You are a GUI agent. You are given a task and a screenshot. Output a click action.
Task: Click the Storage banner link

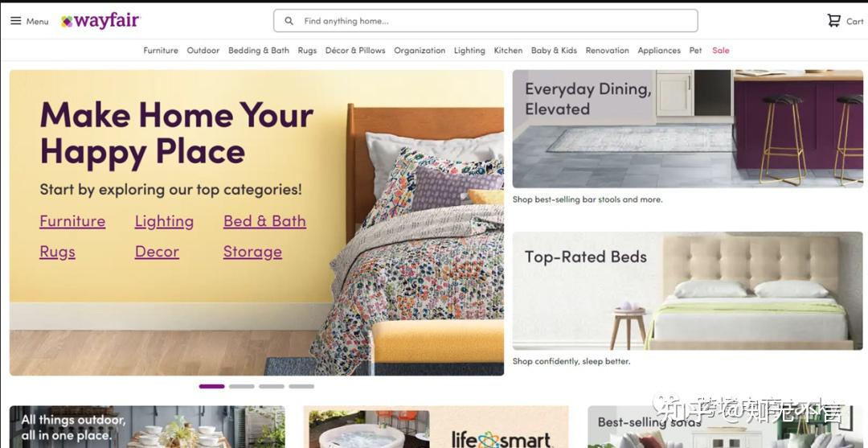pyautogui.click(x=252, y=253)
